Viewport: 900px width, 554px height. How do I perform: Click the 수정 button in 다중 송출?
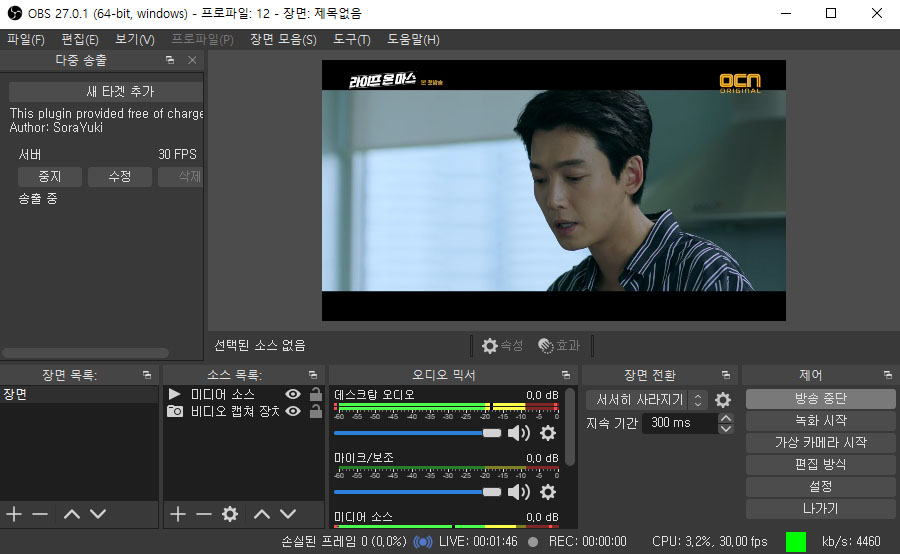pyautogui.click(x=119, y=176)
